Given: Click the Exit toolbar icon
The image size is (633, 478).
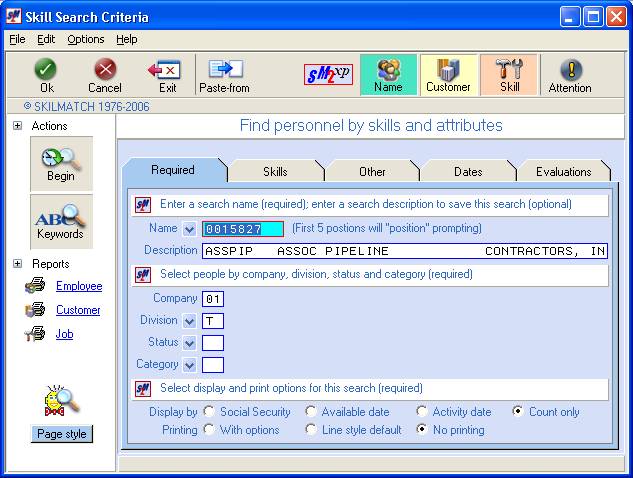Looking at the screenshot, I should [165, 70].
